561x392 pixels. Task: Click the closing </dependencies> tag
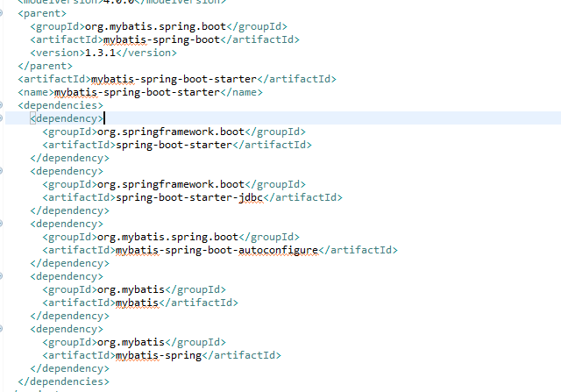tap(64, 381)
